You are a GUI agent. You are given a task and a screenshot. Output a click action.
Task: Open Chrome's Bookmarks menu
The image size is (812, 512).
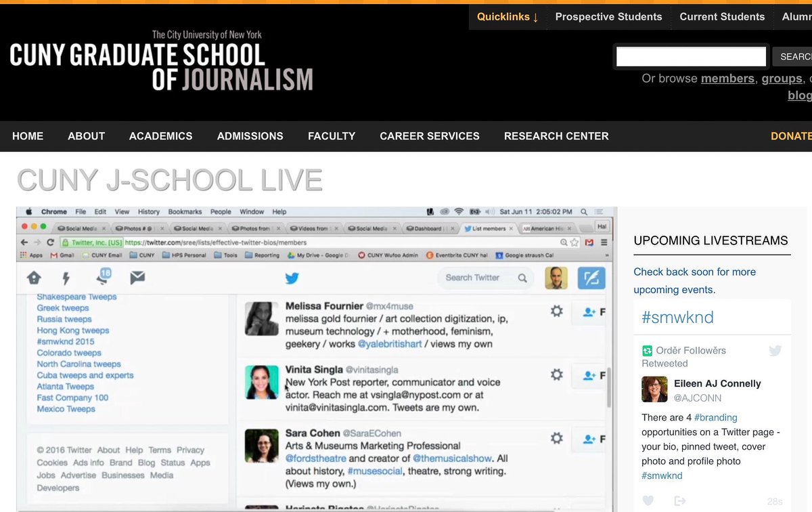[x=185, y=211]
